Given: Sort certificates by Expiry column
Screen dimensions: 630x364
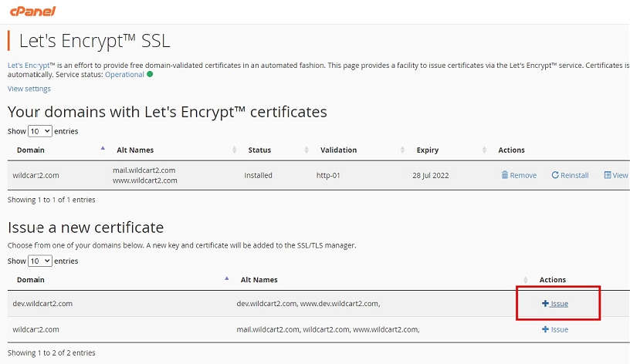Looking at the screenshot, I should point(484,150).
